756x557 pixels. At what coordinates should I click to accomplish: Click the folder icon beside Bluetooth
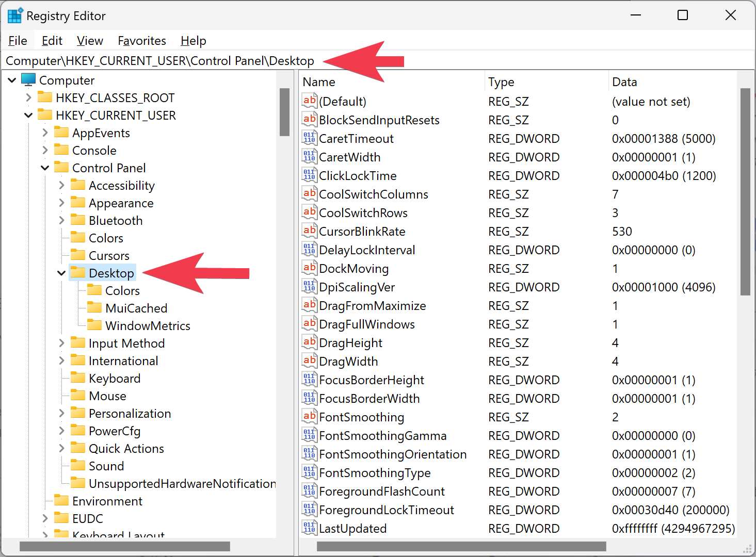[x=78, y=220]
